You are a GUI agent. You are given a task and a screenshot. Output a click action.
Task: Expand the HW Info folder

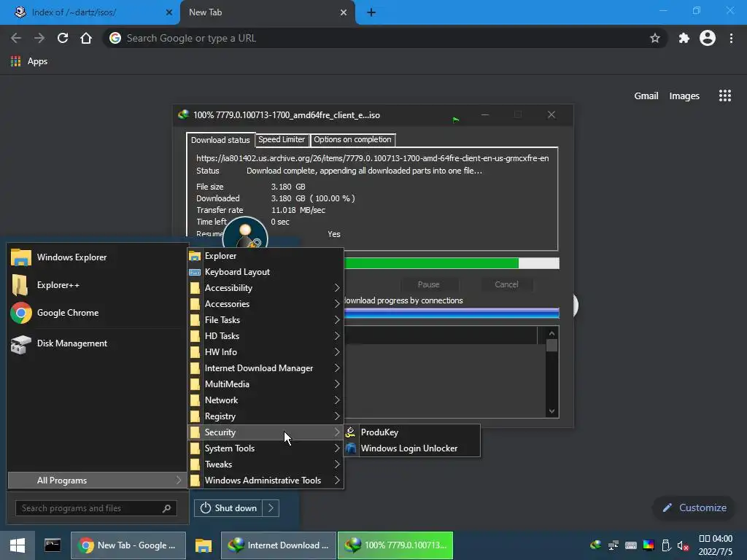coord(266,352)
